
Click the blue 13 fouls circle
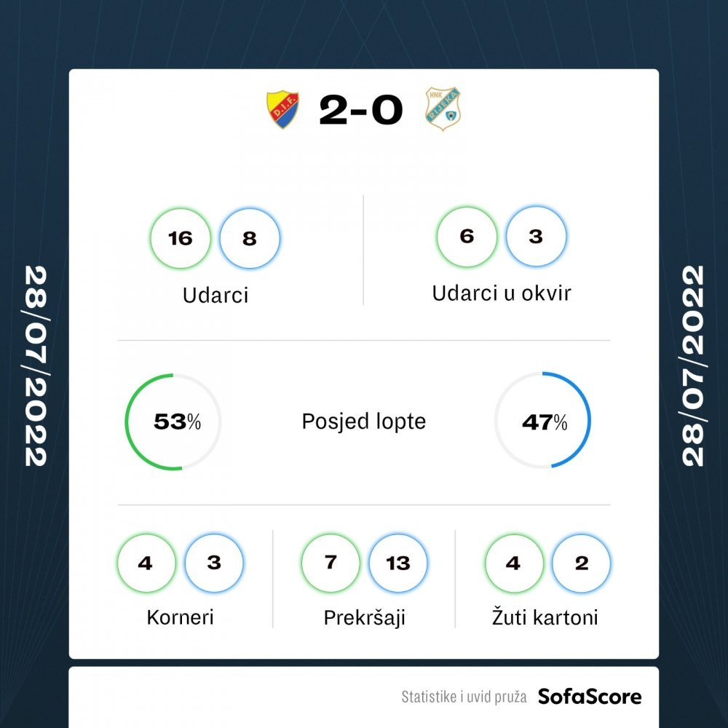tap(398, 563)
